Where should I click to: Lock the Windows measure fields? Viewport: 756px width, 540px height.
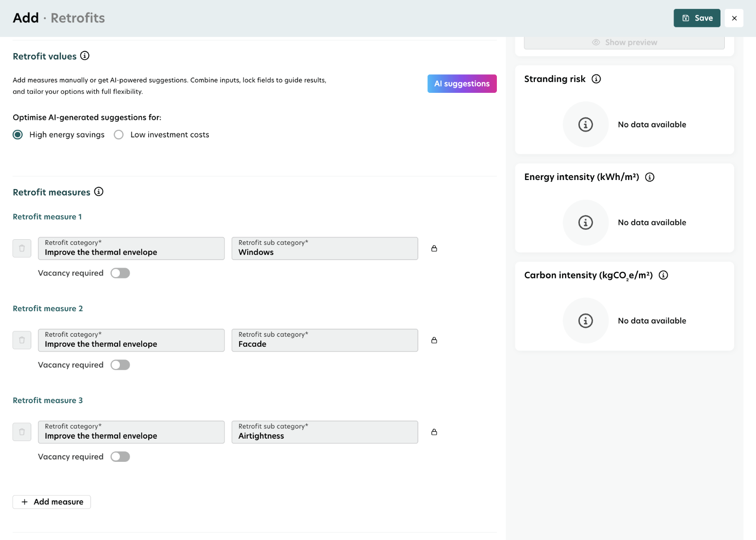(x=434, y=248)
